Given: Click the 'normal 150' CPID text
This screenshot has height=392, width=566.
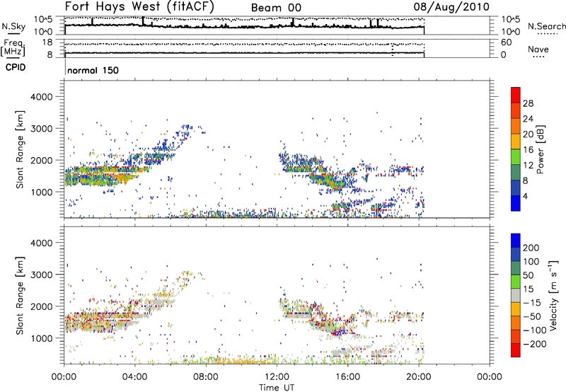Looking at the screenshot, I should (93, 70).
